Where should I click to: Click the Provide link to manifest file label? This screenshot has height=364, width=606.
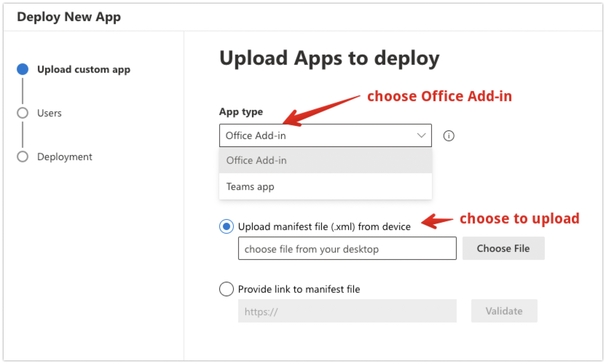tap(299, 289)
